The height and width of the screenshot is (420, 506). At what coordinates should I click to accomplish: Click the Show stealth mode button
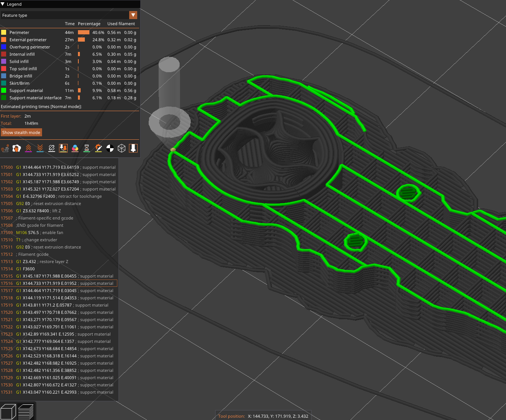21,132
